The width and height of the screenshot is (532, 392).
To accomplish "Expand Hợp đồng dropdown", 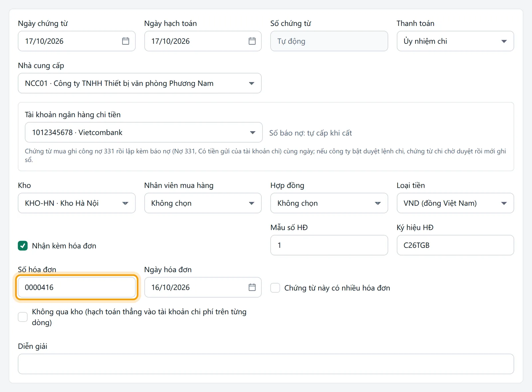I will [329, 203].
